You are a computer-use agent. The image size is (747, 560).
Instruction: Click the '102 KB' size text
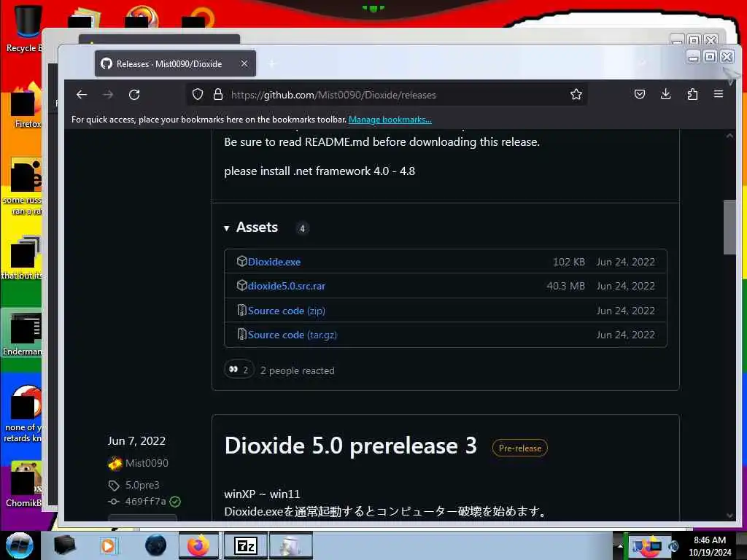point(569,262)
